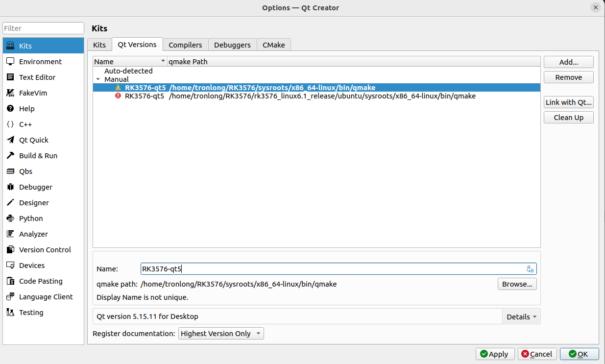Click the red error icon on RK3576-qt5

click(x=118, y=96)
